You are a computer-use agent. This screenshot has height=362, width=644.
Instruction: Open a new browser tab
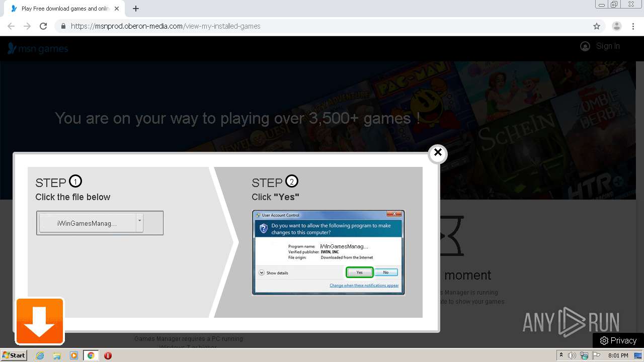136,9
